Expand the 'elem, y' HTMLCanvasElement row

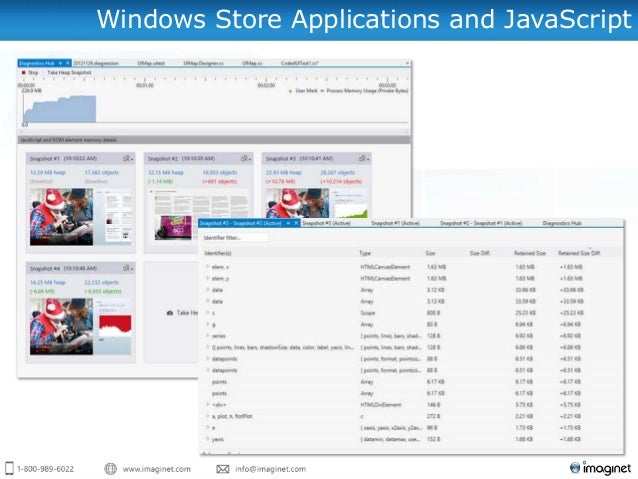pos(208,278)
